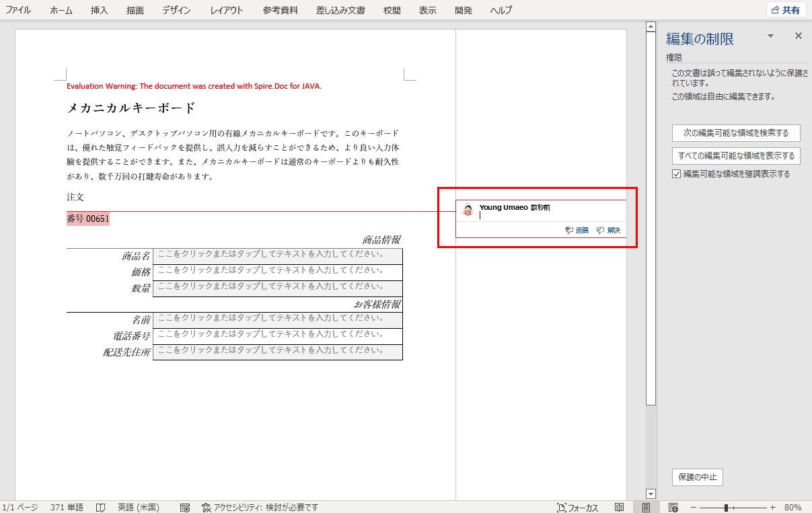
Task: Select the Print Layout view icon
Action: (x=645, y=507)
